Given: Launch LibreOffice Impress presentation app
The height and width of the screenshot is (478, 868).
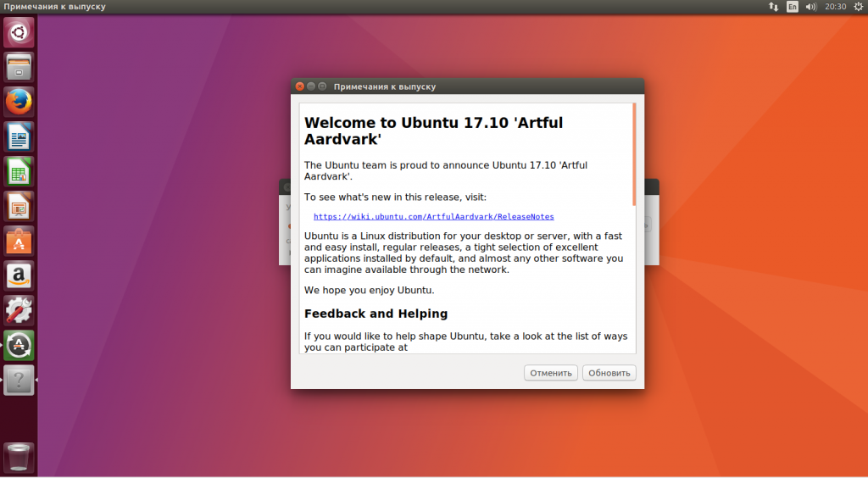Looking at the screenshot, I should click(x=19, y=206).
